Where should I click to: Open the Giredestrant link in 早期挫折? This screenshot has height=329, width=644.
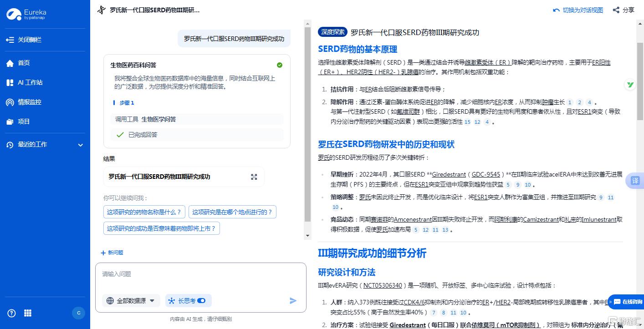pos(449,174)
